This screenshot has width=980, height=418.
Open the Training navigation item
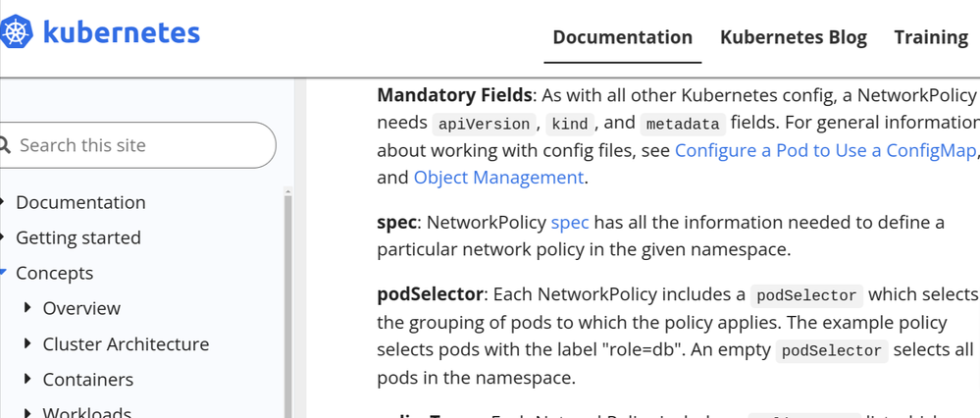tap(930, 37)
